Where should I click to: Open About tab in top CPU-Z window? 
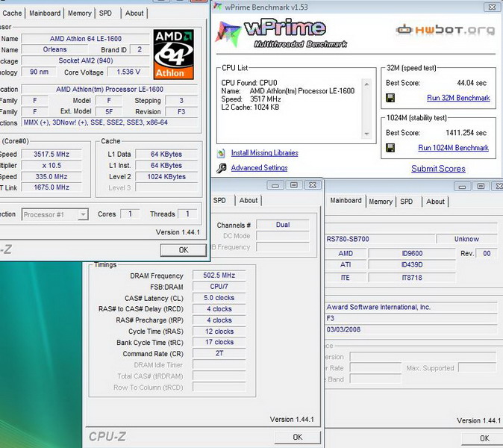[x=134, y=13]
